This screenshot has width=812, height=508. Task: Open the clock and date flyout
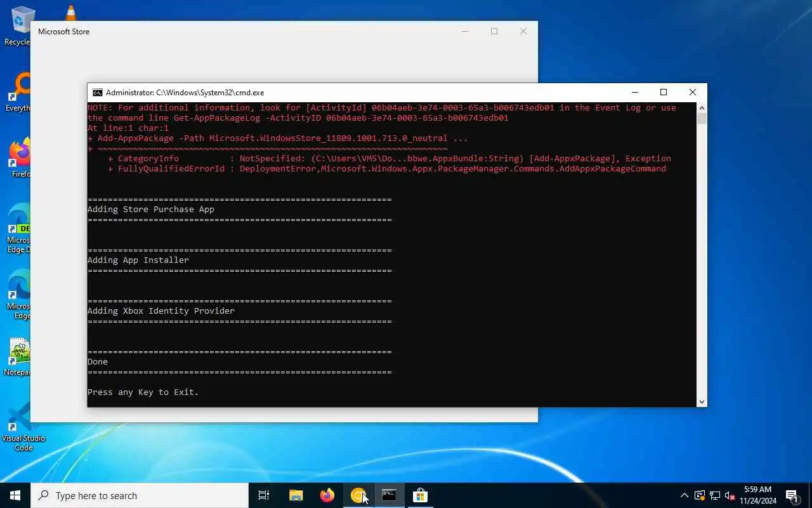point(758,495)
